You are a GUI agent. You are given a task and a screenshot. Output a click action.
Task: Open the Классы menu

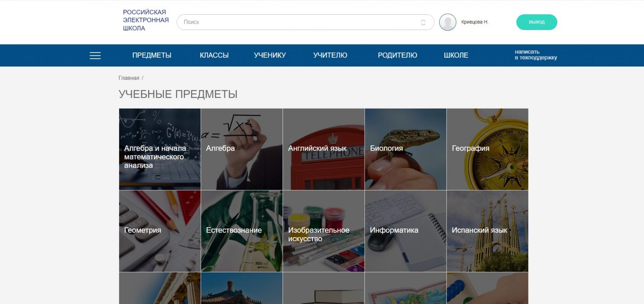pos(214,55)
